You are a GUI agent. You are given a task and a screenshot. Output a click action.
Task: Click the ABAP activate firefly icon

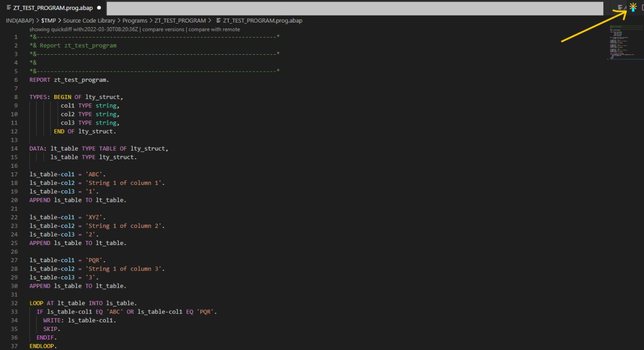[633, 7]
